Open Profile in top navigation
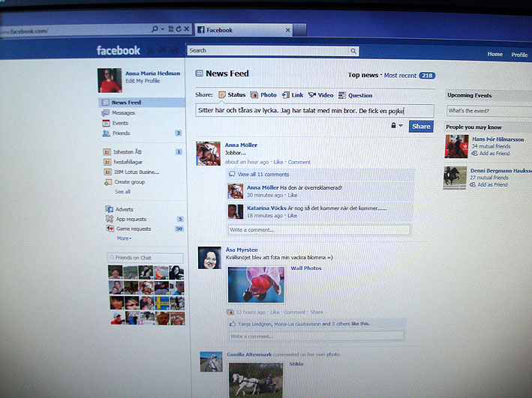This screenshot has width=532, height=398. pos(519,55)
